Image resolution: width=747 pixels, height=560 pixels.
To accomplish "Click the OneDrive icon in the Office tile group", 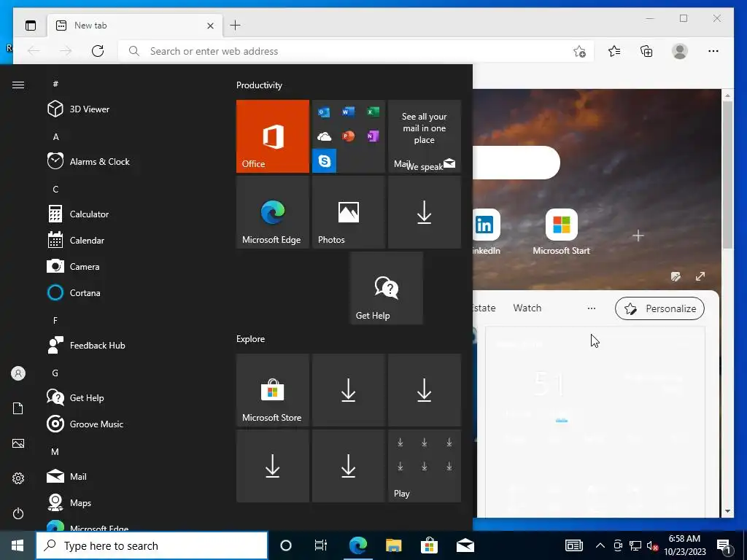I will click(x=324, y=136).
